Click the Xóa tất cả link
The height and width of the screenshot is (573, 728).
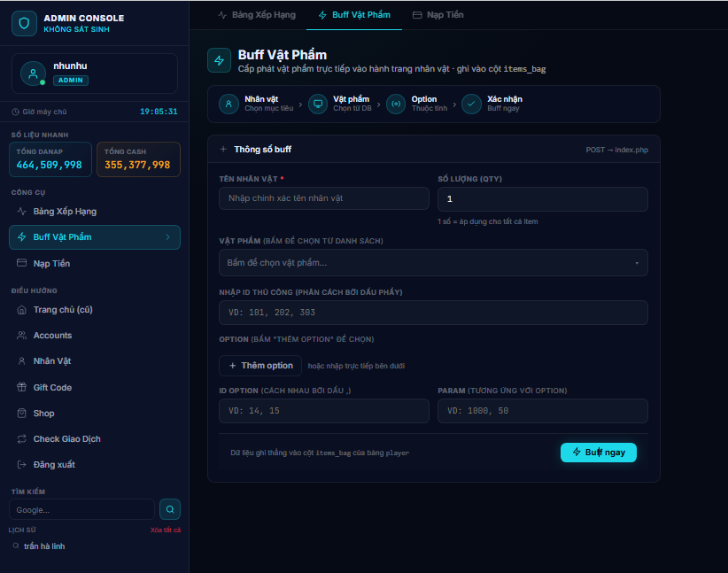click(166, 530)
